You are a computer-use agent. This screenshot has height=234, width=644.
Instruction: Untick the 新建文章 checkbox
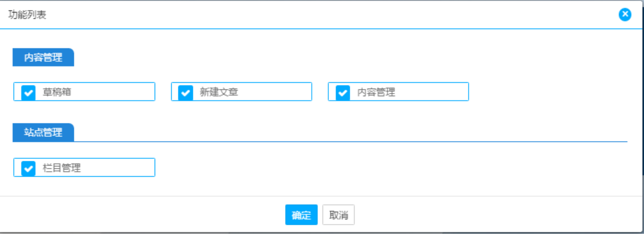tap(186, 92)
